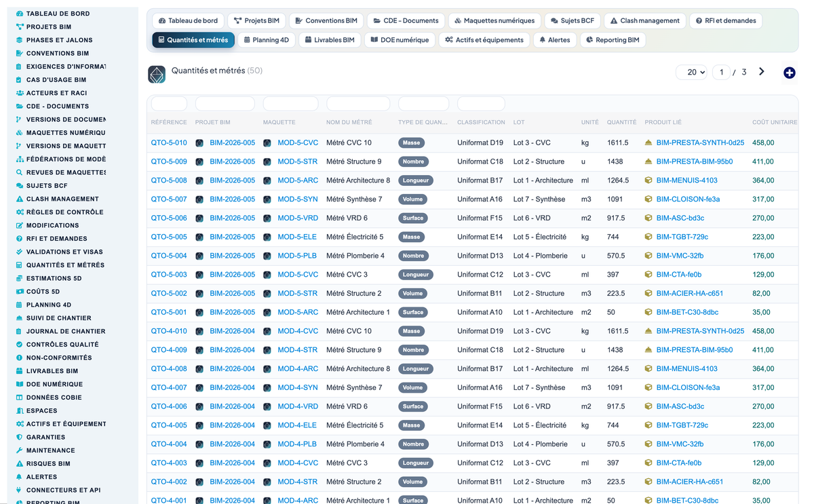
Task: Click the Règles de contrôle sidebar gears icon
Action: (x=20, y=212)
